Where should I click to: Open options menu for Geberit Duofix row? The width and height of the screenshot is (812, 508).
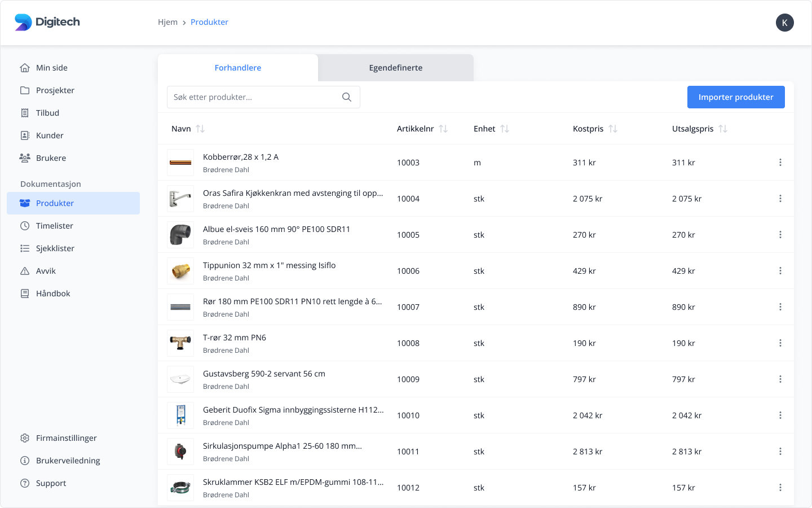click(x=780, y=415)
